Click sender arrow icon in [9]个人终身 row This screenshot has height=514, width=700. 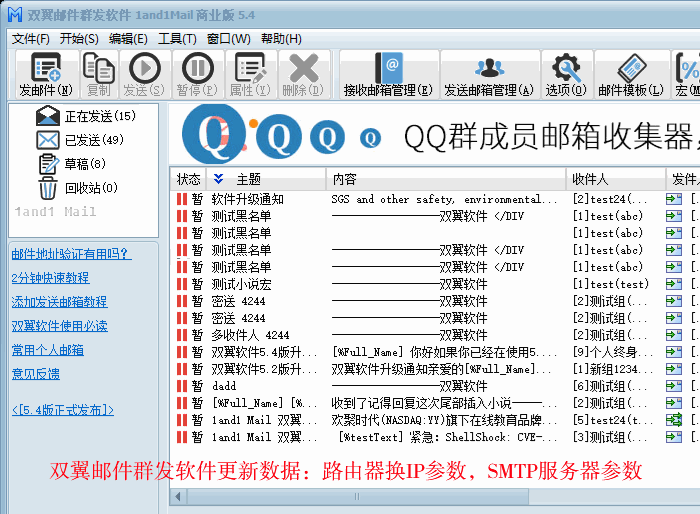pos(674,352)
